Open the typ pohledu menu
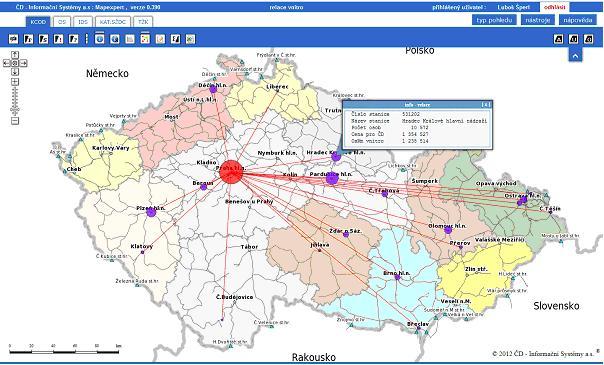Screen dimensions: 604x365 (494, 20)
